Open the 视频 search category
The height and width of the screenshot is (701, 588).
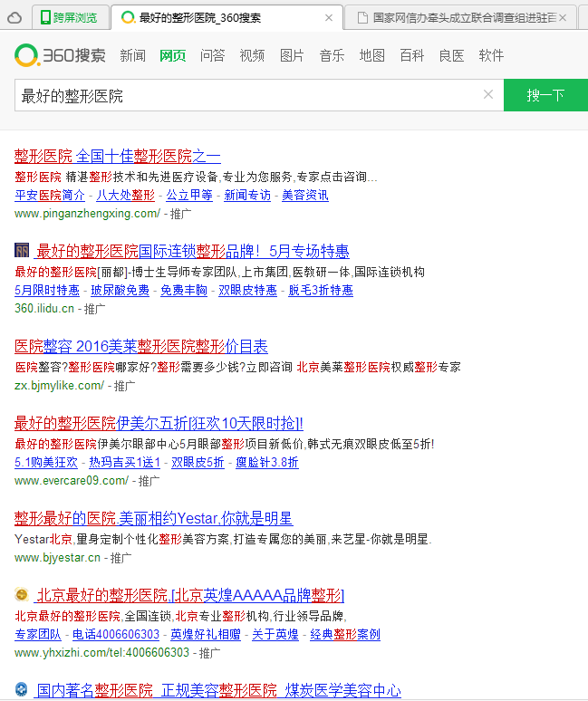pos(252,55)
